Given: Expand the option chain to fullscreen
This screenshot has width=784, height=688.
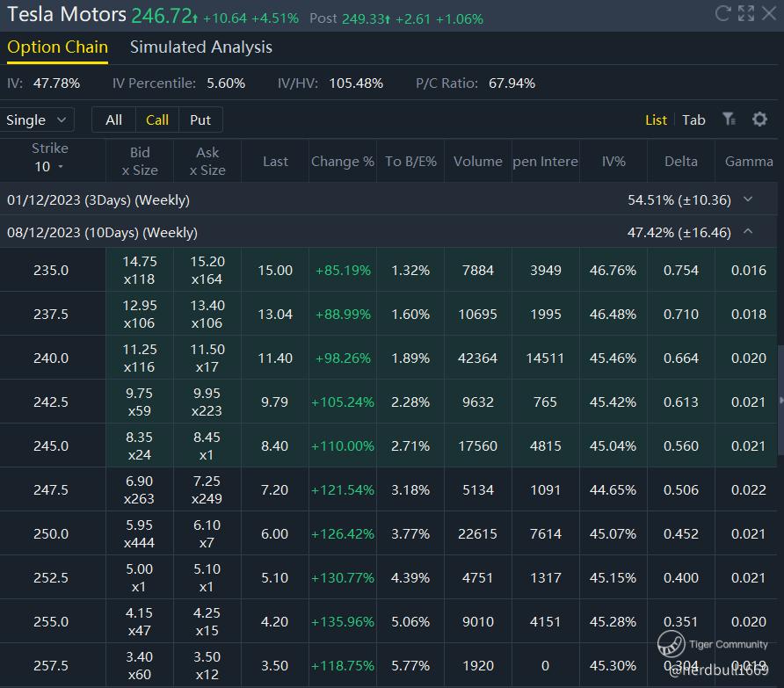Looking at the screenshot, I should (x=746, y=13).
